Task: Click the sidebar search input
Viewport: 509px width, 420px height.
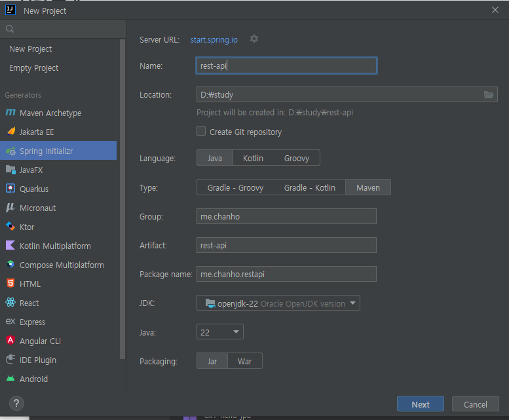Action: coord(63,29)
